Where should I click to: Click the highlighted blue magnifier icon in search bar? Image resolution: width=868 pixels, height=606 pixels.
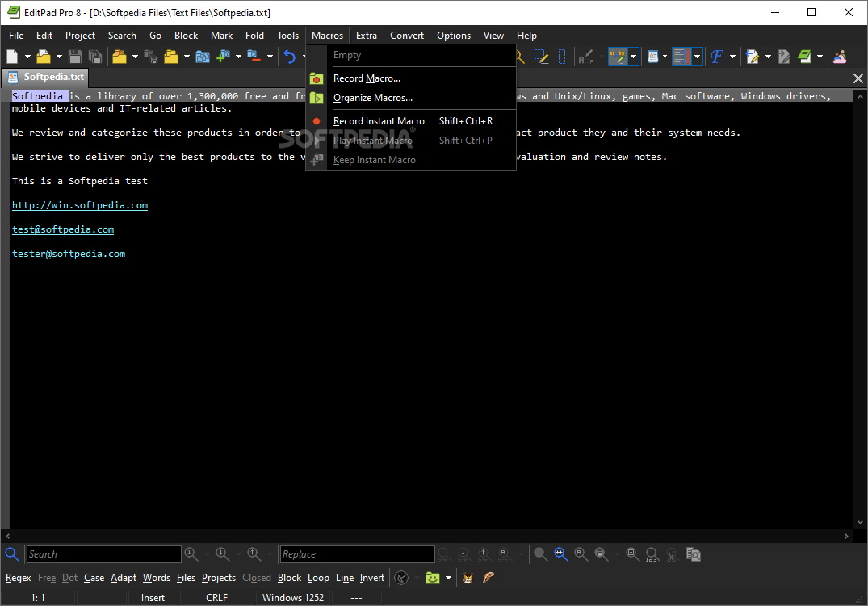560,554
